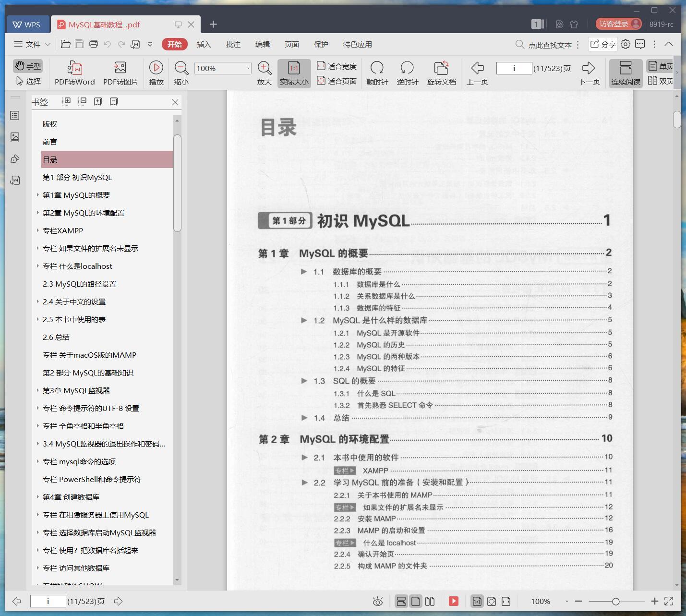Open the 编辑 ribbon tab

coord(262,44)
